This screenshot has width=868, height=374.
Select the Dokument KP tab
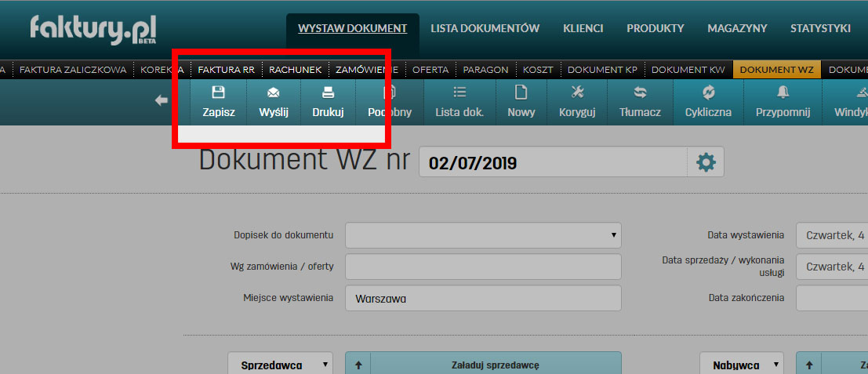(603, 70)
